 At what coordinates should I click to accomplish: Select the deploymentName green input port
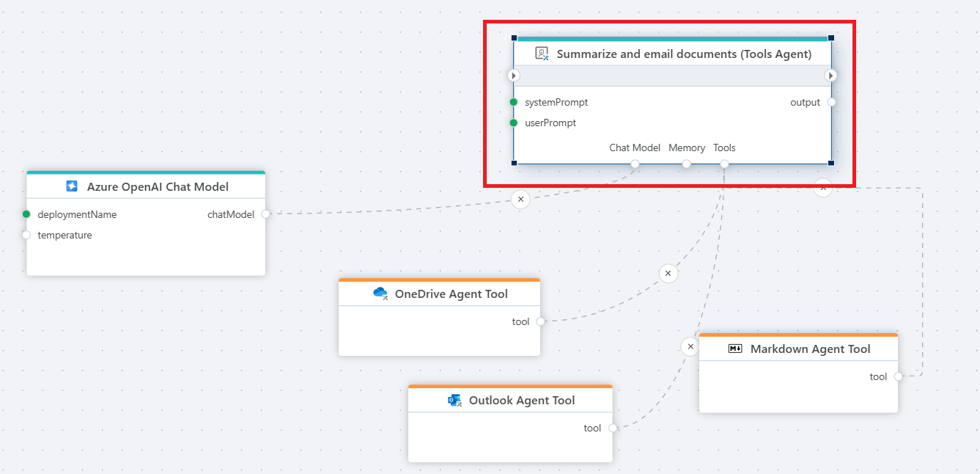click(26, 214)
